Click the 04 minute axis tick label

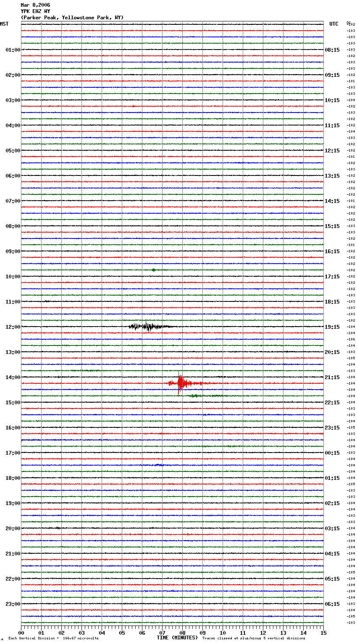(102, 633)
